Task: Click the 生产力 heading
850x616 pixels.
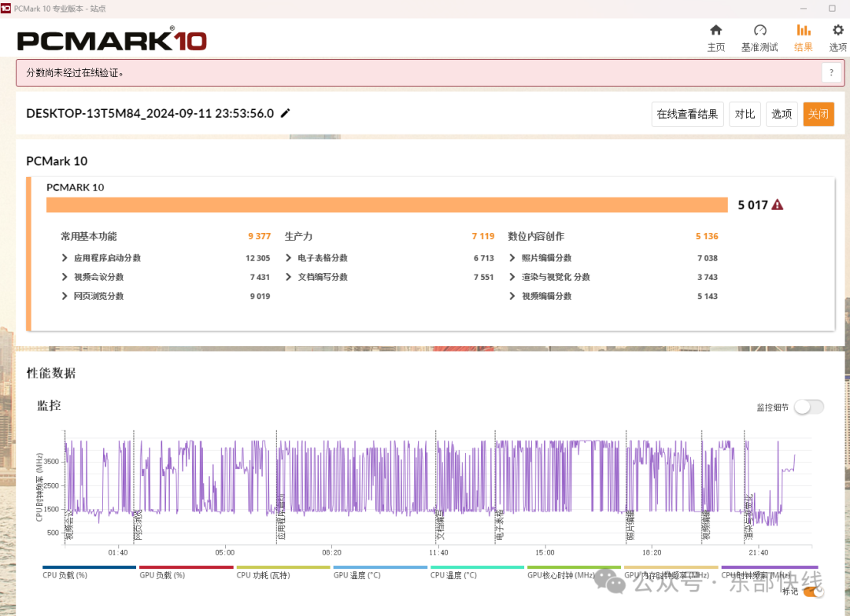Action: (x=299, y=236)
